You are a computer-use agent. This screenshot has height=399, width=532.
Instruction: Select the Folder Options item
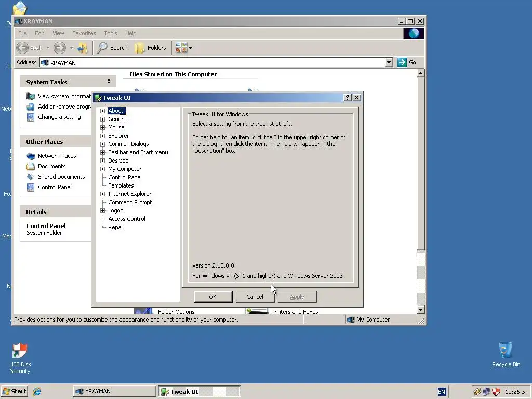point(164,311)
